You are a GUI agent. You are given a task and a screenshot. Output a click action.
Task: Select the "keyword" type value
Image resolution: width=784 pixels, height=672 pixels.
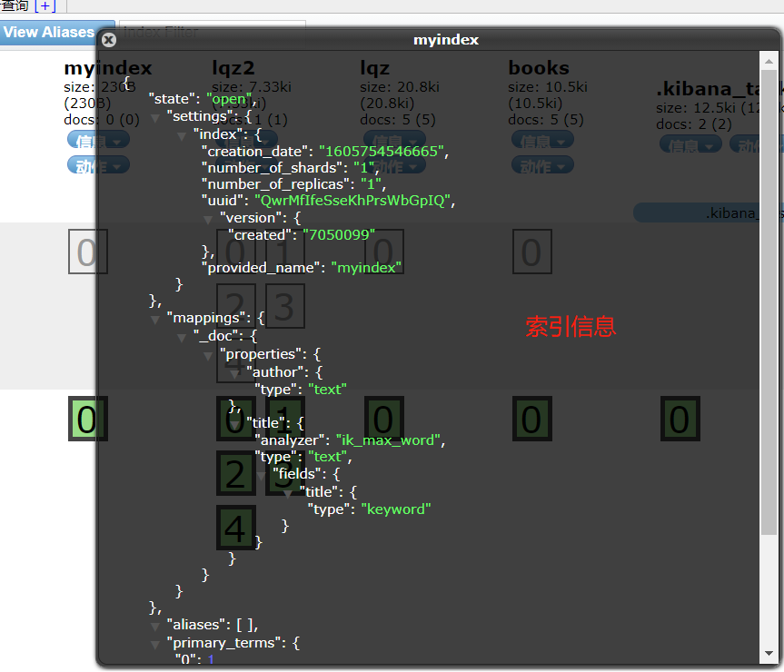(x=396, y=509)
